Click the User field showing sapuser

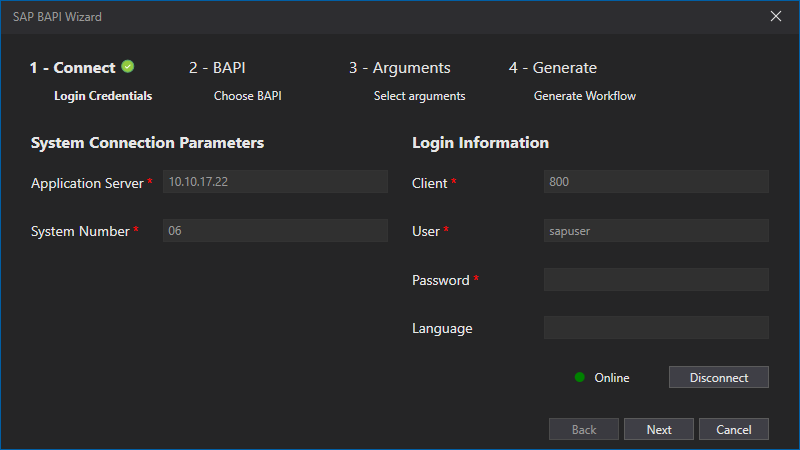pos(656,231)
